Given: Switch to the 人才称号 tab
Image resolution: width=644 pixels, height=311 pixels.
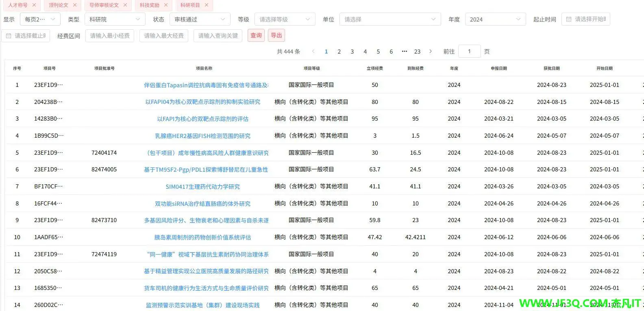Looking at the screenshot, I should pos(18,5).
